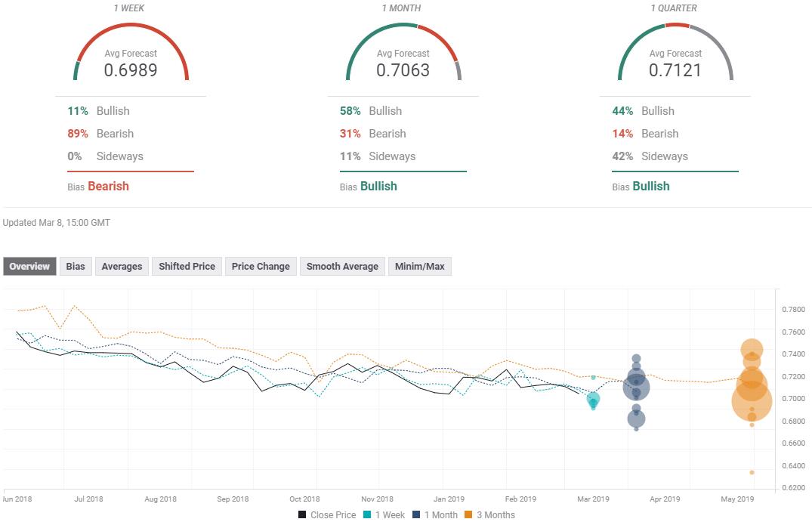Click the 0.7800 price axis label
812x522 pixels.
(x=793, y=310)
